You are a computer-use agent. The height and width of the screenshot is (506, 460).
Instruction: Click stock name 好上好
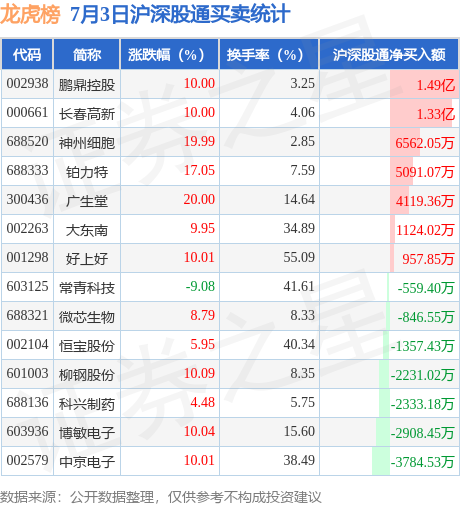coord(87,259)
